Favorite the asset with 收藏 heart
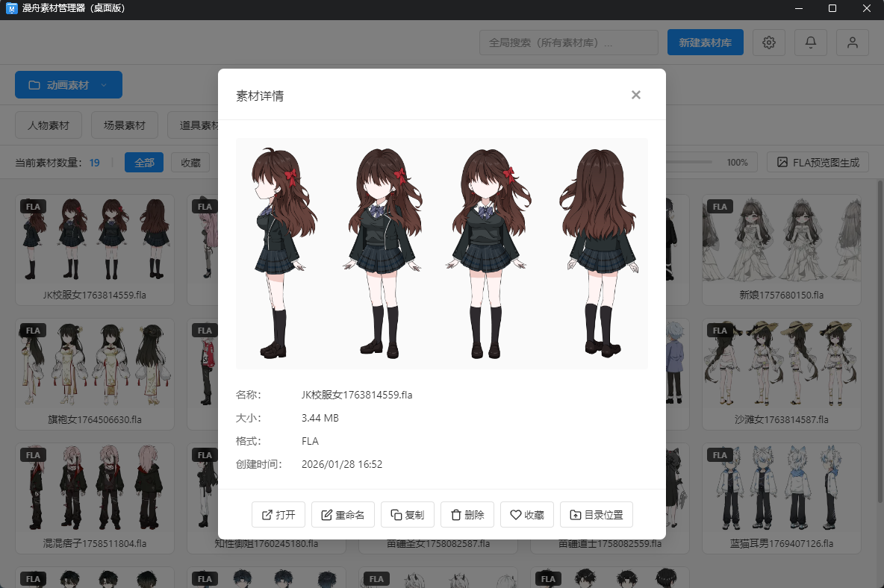 (x=527, y=515)
